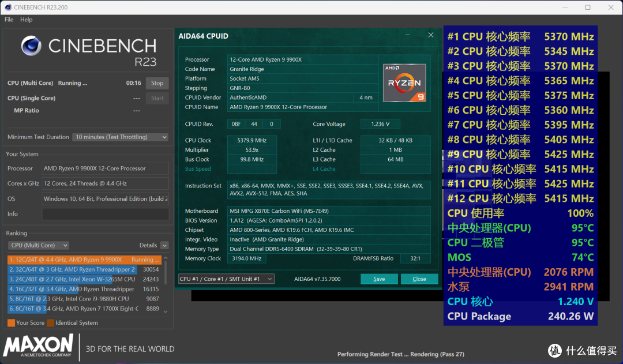Click the Identical System legend swatch
This screenshot has height=364, width=623.
click(x=50, y=322)
